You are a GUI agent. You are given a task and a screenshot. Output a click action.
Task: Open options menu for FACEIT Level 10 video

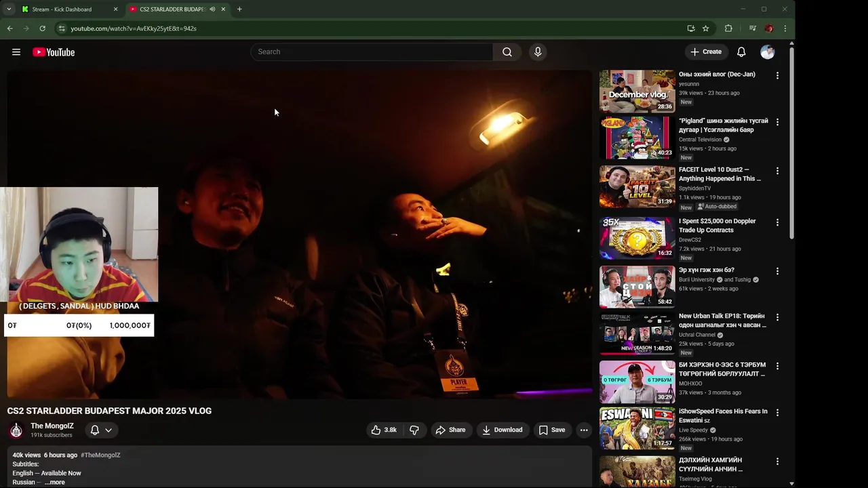(777, 171)
